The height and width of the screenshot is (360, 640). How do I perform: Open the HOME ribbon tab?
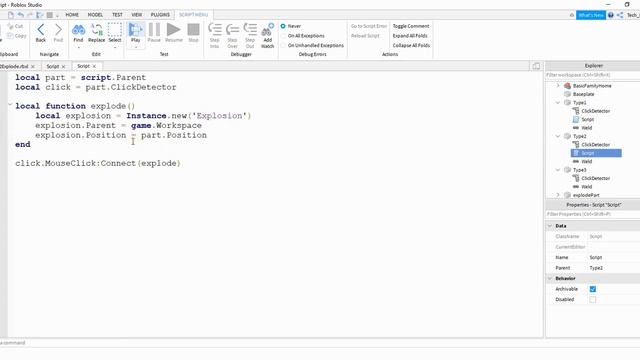[72, 15]
